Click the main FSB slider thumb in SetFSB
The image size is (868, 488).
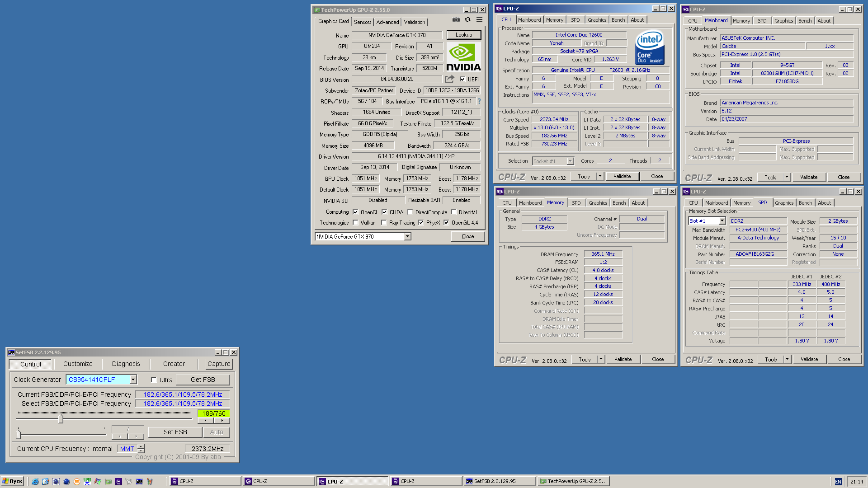(61, 419)
